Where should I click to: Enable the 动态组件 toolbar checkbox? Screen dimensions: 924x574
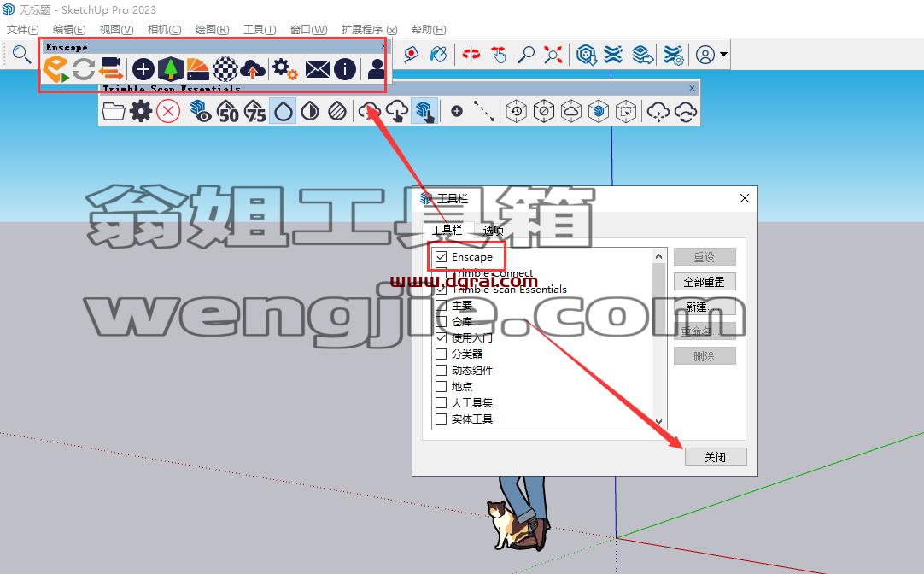click(441, 370)
